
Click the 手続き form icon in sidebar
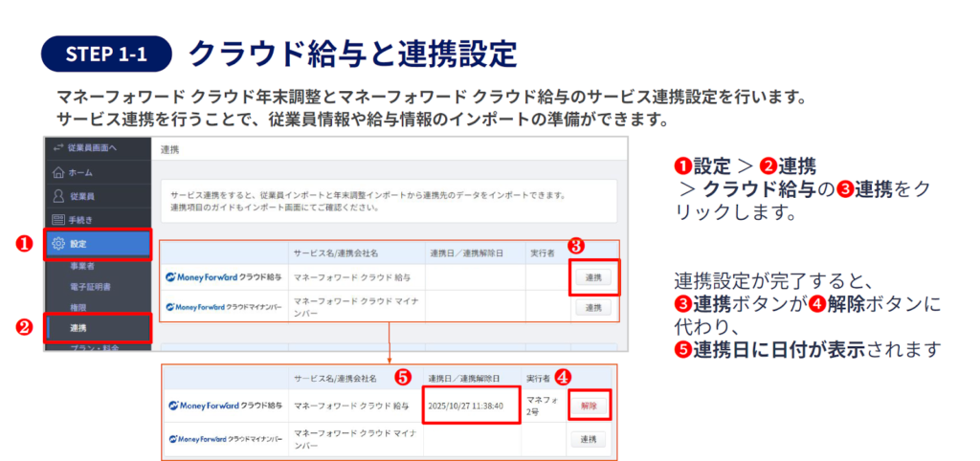tap(58, 219)
